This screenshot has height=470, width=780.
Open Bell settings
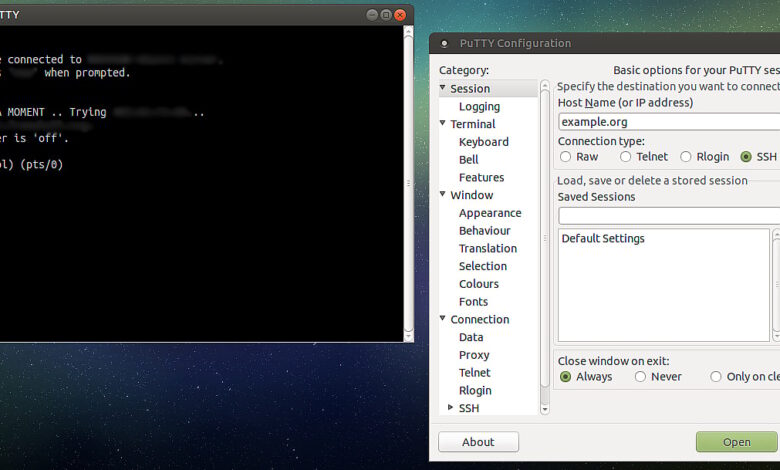point(469,160)
